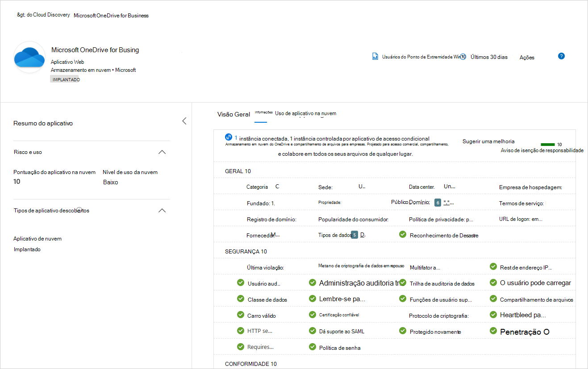Click the Última violação field
Screen dimensions: 588x369
pyautogui.click(x=265, y=267)
